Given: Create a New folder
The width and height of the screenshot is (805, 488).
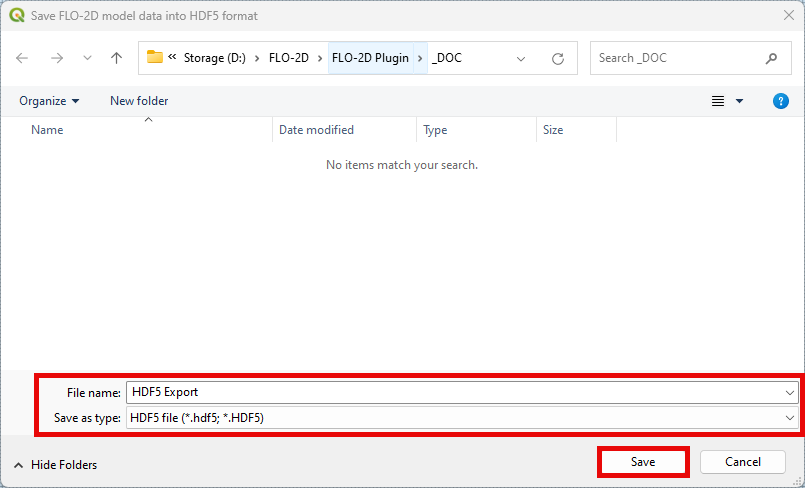Looking at the screenshot, I should coord(139,101).
